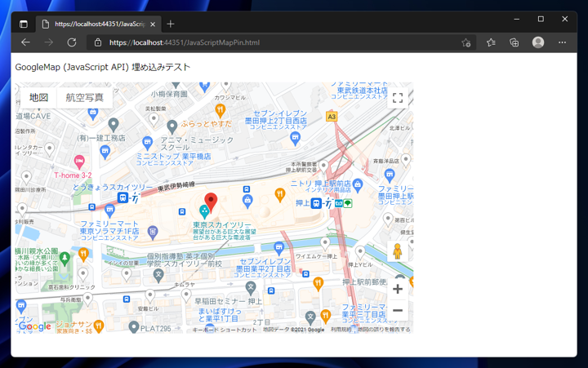Click ミニストップ 業平橋店 store icon
Viewport: 588px width, 368px height.
tap(147, 144)
